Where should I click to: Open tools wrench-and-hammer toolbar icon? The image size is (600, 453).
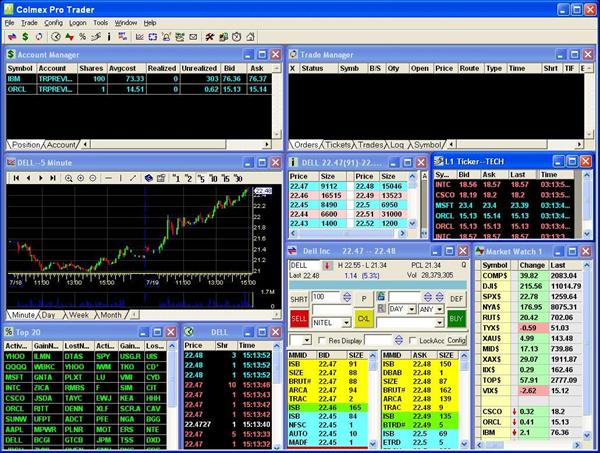pyautogui.click(x=209, y=37)
